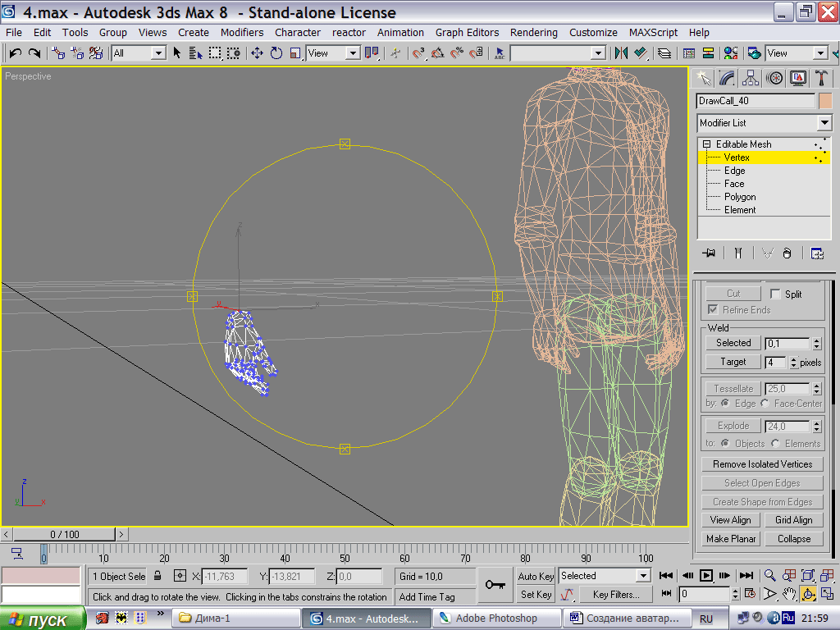840x630 pixels.
Task: Choose the Select by Name icon
Action: pos(195,53)
